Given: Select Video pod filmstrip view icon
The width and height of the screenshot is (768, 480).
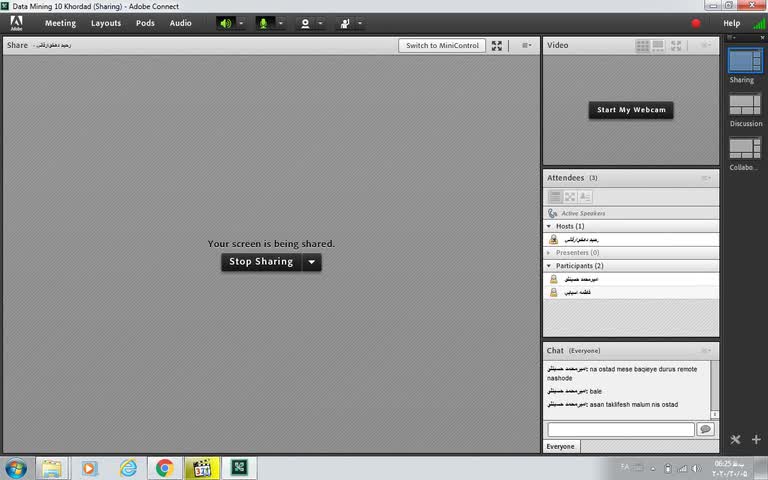Looking at the screenshot, I should 658,46.
